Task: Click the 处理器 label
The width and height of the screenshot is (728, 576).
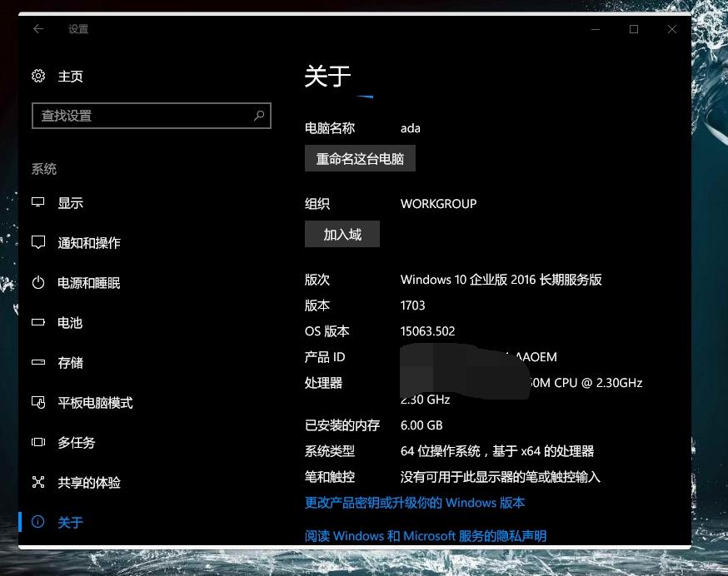Action: 324,383
